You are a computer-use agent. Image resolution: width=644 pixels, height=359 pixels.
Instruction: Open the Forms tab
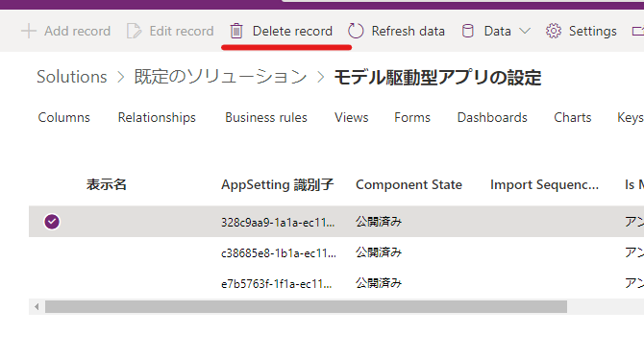coord(412,118)
